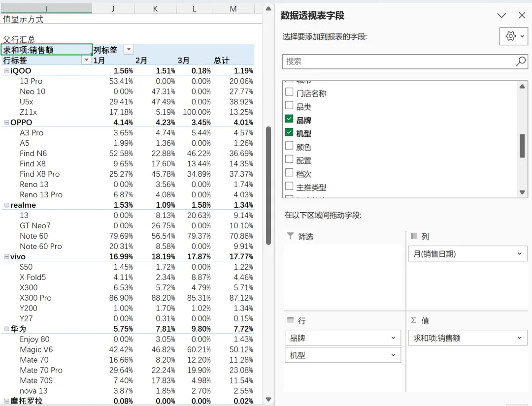Click the Reno 13 Pro row label
The width and height of the screenshot is (532, 406).
[41, 194]
